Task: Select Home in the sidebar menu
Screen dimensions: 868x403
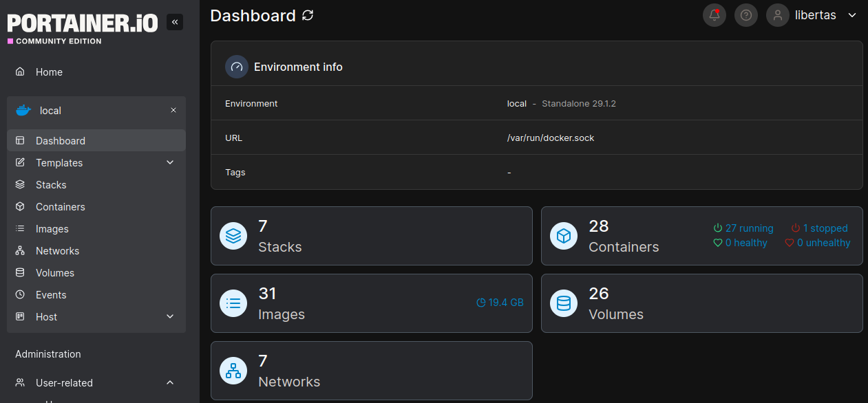Action: pos(48,72)
